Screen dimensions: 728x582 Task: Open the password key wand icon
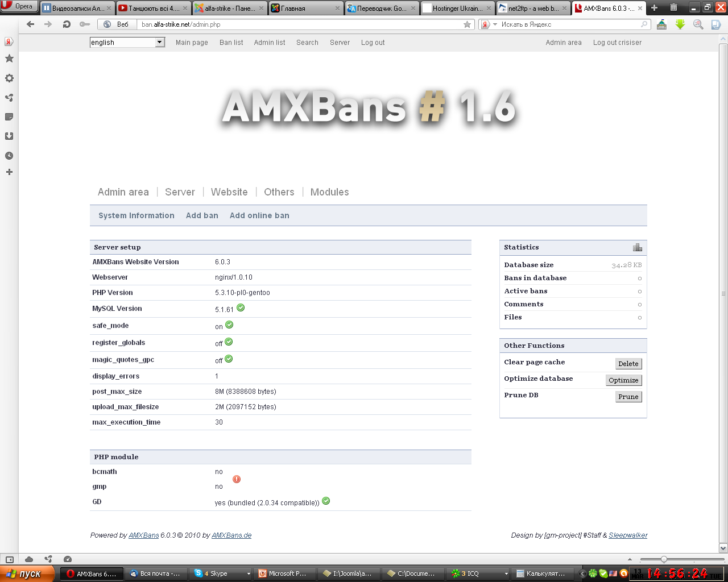85,24
